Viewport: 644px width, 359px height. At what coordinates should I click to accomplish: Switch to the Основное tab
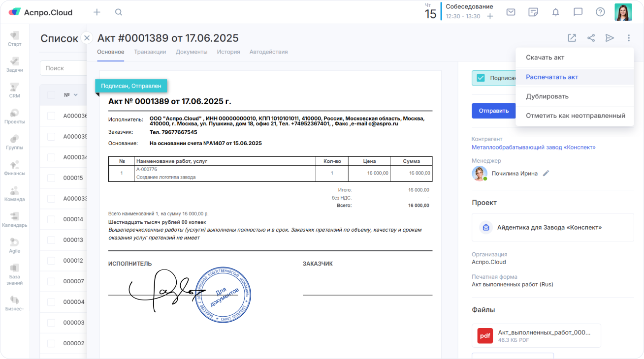pos(111,52)
